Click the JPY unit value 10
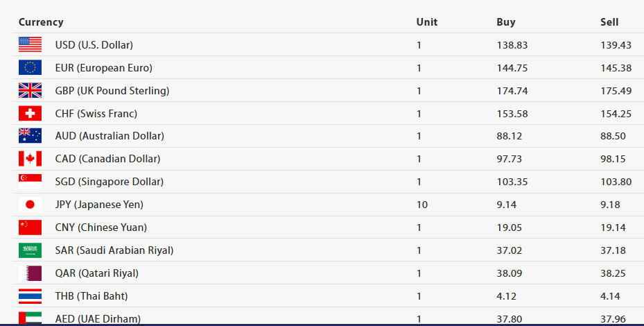The height and width of the screenshot is (326, 644). 422,205
